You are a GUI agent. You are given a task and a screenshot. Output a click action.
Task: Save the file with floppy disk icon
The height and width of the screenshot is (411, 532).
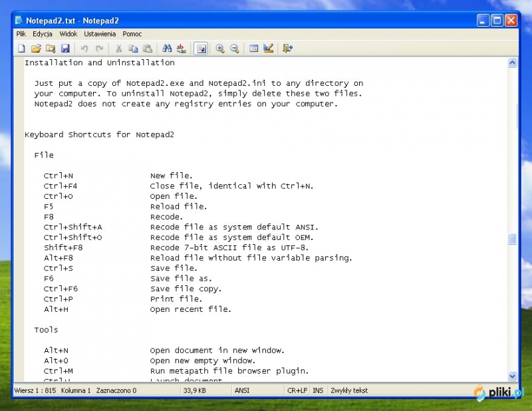tap(65, 49)
